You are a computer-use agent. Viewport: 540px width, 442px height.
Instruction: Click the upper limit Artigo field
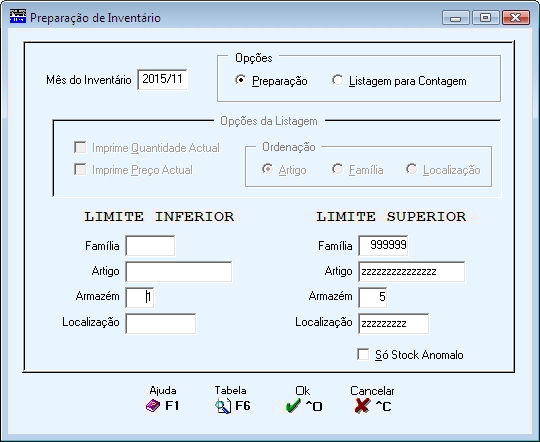click(x=412, y=271)
